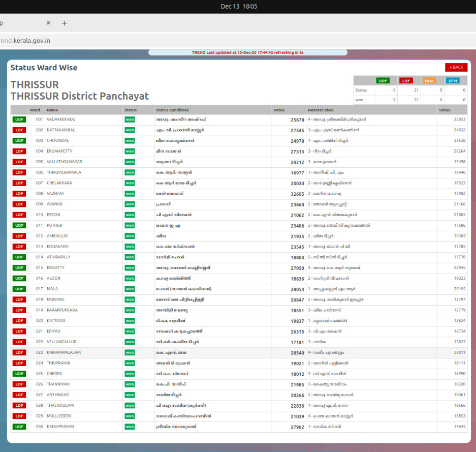Click the green UDF legend badge
The width and height of the screenshot is (476, 452).
coord(383,80)
